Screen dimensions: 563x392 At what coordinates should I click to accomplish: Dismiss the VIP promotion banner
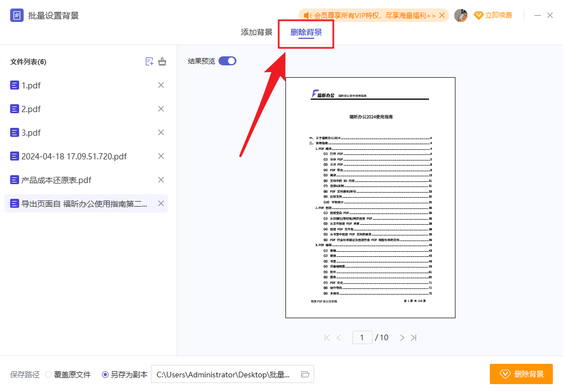442,15
